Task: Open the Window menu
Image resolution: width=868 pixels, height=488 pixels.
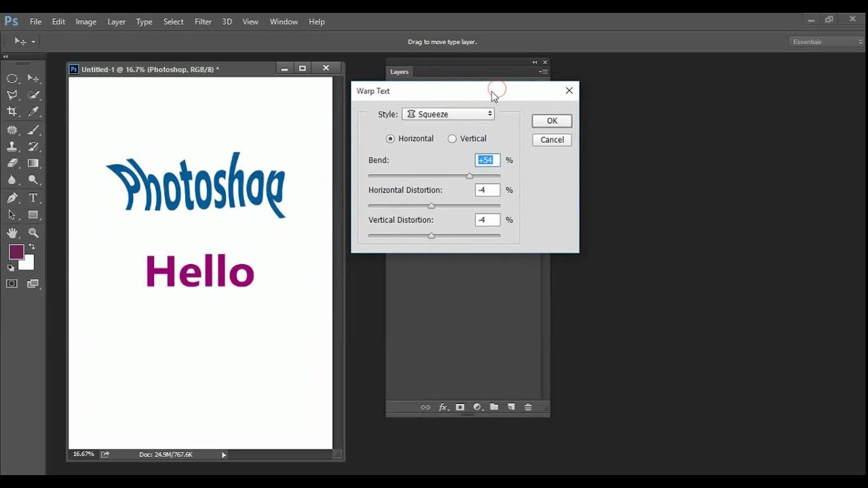Action: [283, 22]
